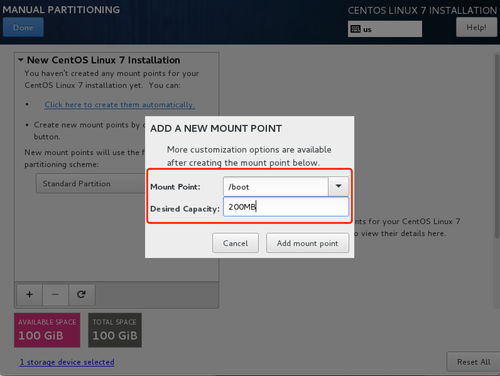Click the Reset All button
This screenshot has height=376, width=500.
[473, 362]
